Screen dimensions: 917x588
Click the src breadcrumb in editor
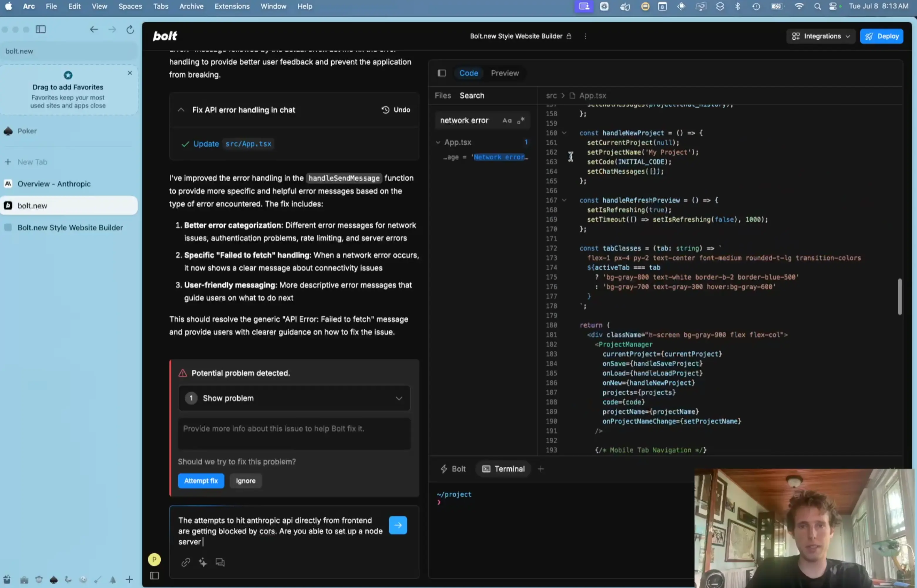click(551, 95)
